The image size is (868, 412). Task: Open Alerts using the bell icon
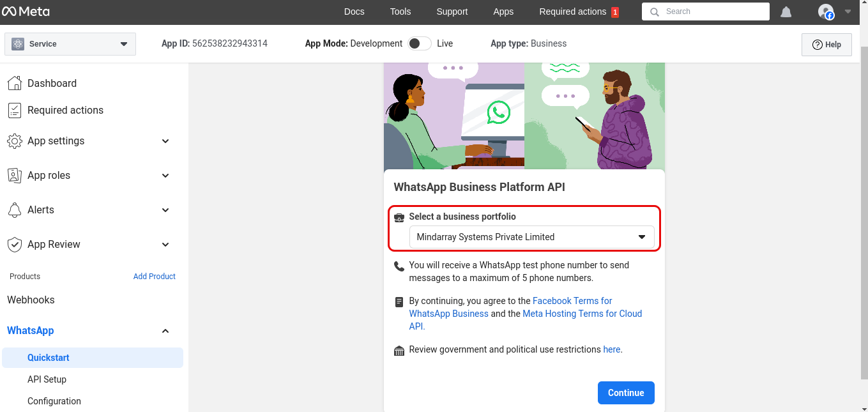(x=14, y=210)
